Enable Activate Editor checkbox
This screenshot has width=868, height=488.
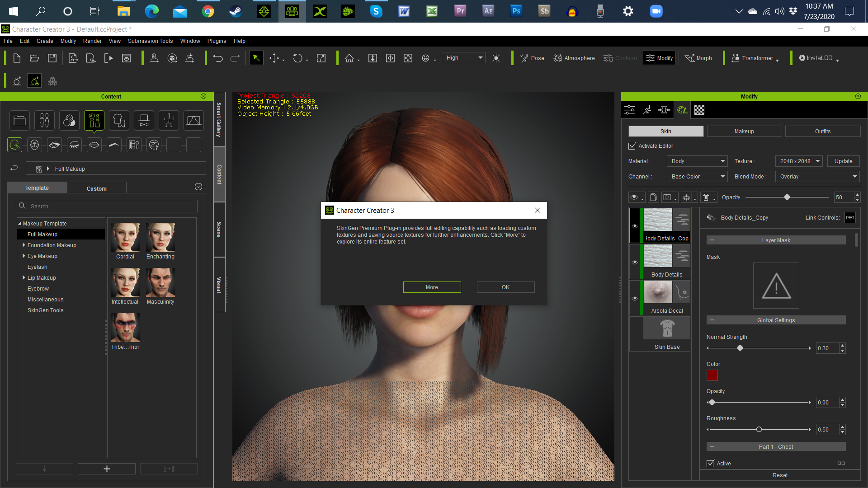[632, 145]
